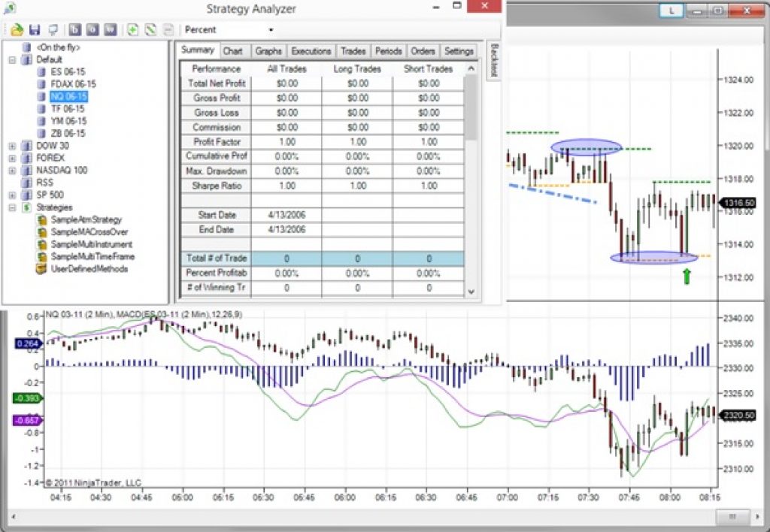The image size is (770, 532).
Task: Click the chart horizontal scrollbar left arrow
Action: click(x=14, y=517)
